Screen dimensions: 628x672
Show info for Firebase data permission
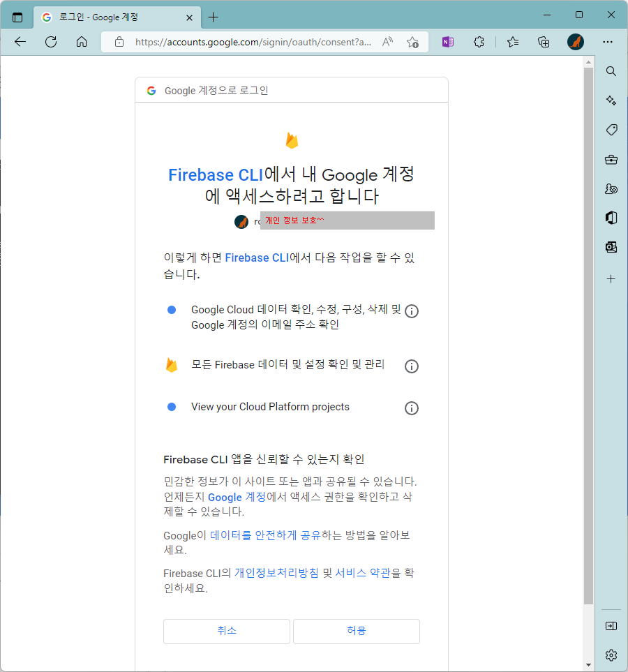tap(412, 366)
